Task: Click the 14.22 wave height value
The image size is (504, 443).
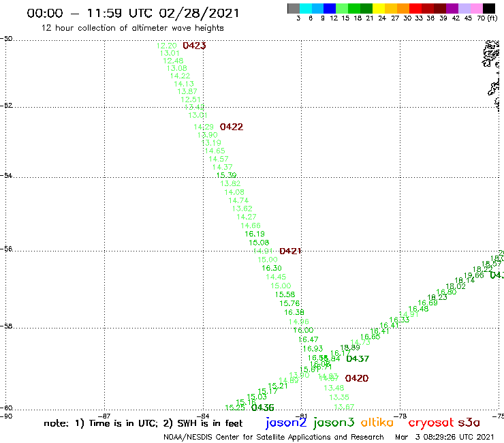Action: pyautogui.click(x=180, y=76)
